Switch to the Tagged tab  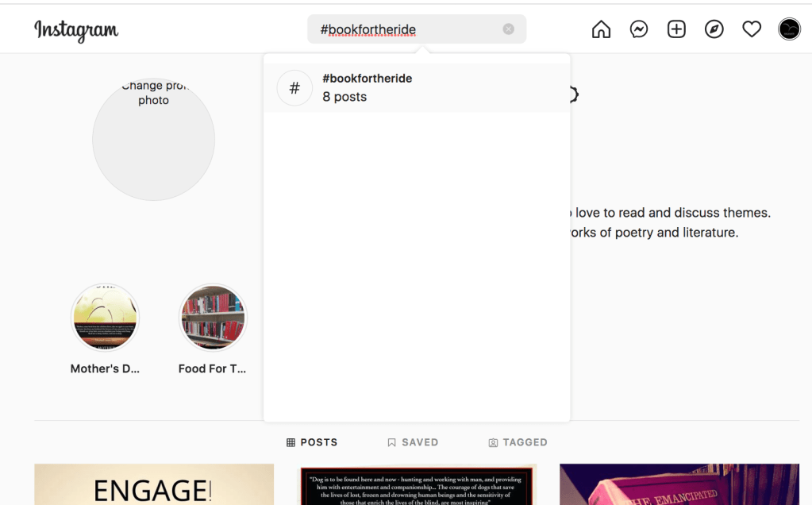click(x=518, y=442)
